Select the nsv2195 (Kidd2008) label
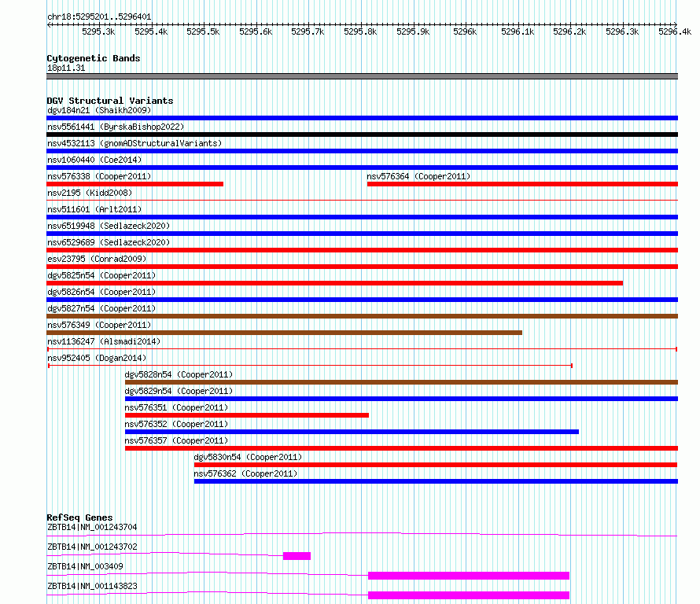This screenshot has height=604, width=700. [90, 193]
